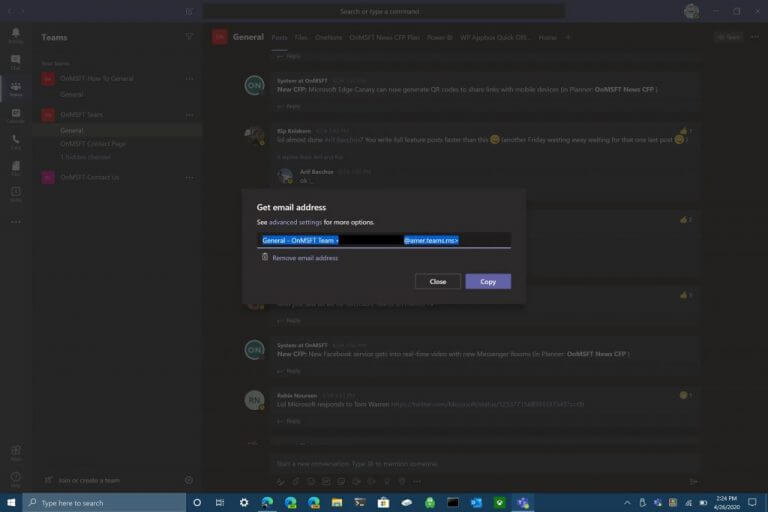The width and height of the screenshot is (768, 512).
Task: Click Reply under the Edge Canary QR codes post
Action: pos(289,106)
